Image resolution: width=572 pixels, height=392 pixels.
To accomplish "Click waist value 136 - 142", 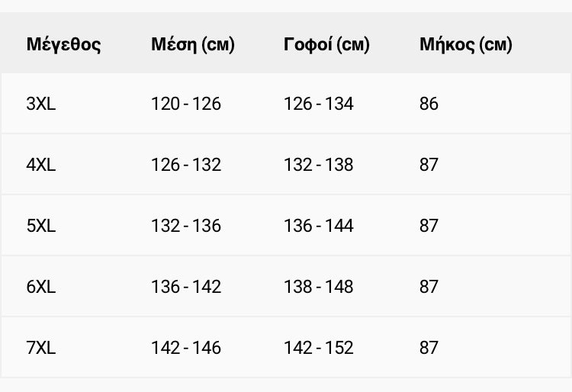I will pyautogui.click(x=186, y=286).
